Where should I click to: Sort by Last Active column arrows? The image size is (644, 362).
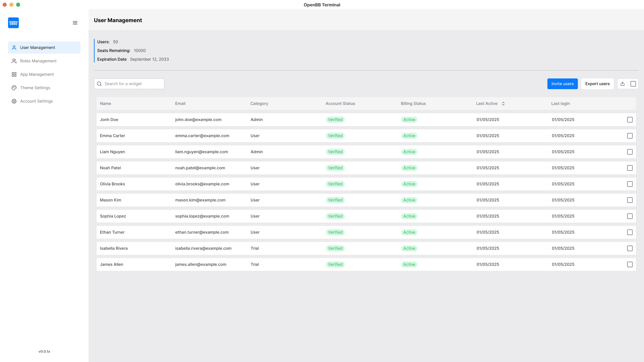[503, 103]
